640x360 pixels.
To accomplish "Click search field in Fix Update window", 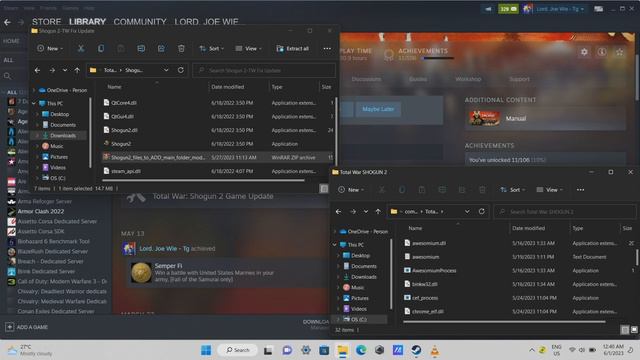I will tap(264, 70).
